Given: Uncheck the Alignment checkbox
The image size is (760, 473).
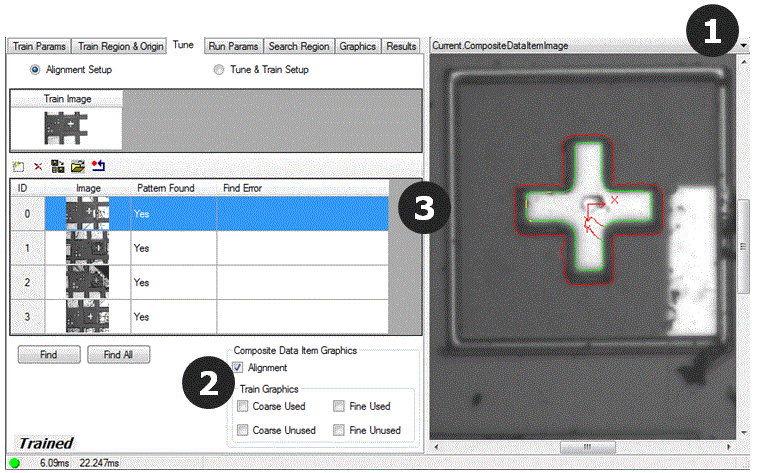Looking at the screenshot, I should [x=238, y=369].
